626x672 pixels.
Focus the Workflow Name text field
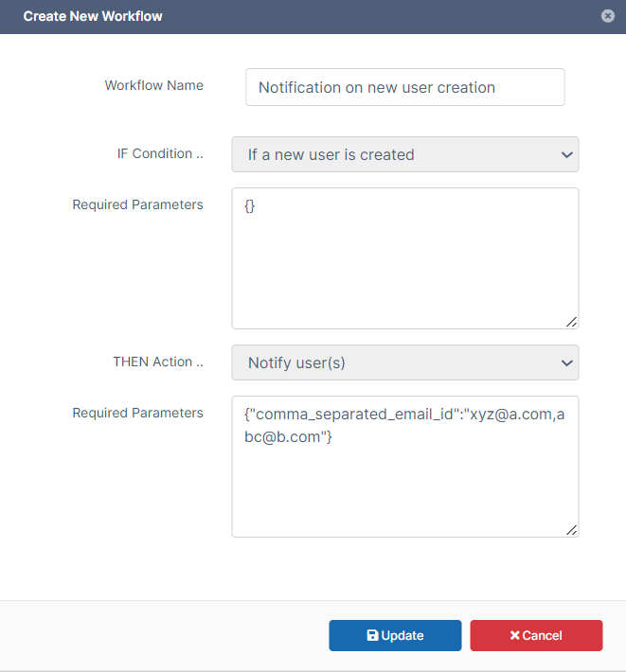tap(404, 87)
